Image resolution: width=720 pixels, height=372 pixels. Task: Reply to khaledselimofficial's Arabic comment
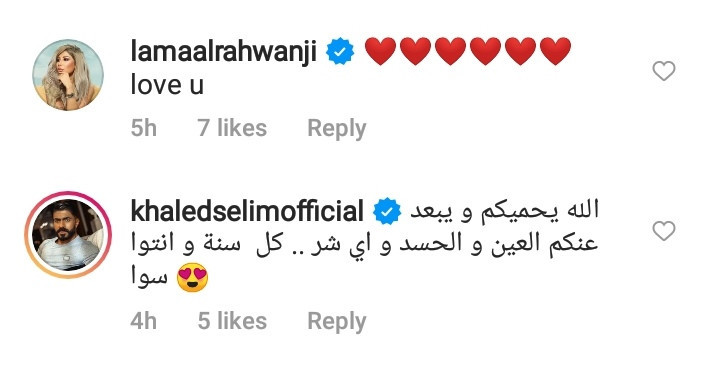(337, 321)
